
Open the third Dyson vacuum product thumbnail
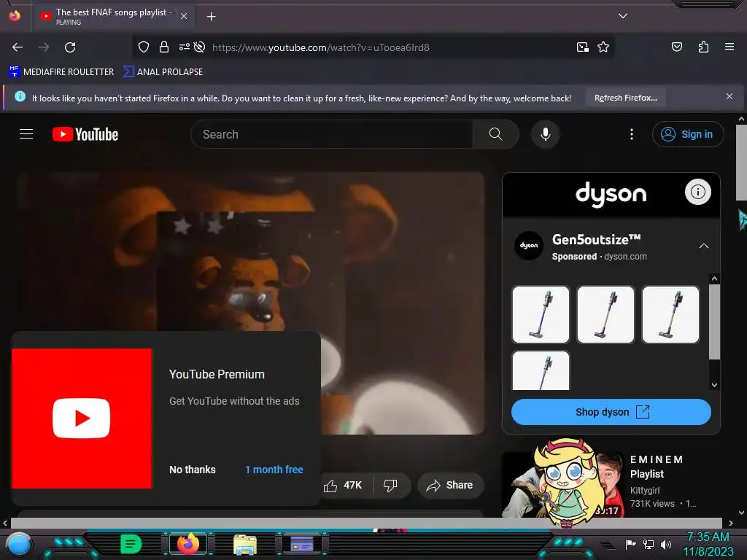670,314
